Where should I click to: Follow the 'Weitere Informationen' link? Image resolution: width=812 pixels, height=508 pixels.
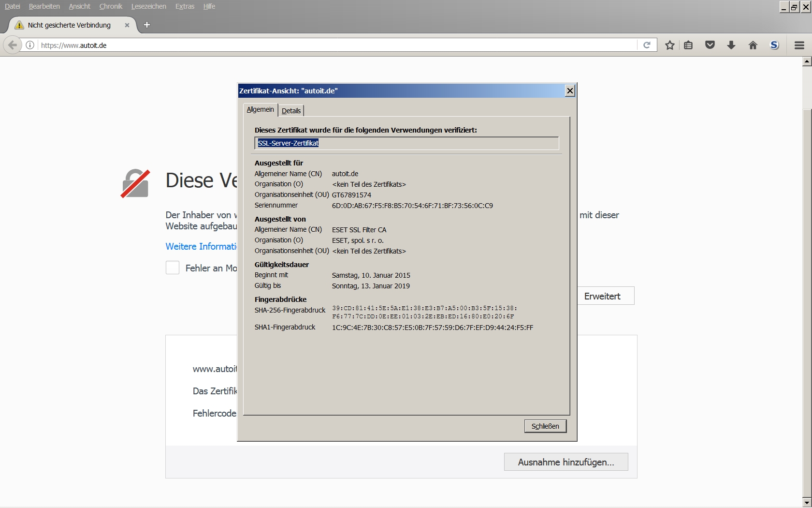coord(201,246)
